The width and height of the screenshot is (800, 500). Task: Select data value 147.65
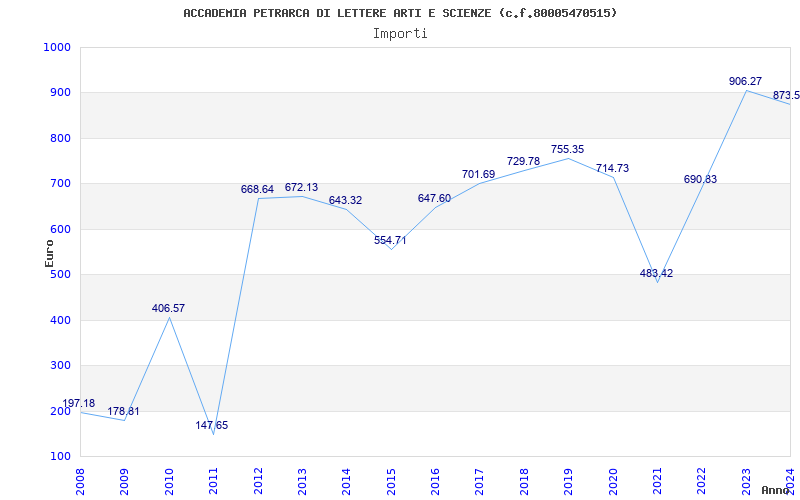point(212,426)
